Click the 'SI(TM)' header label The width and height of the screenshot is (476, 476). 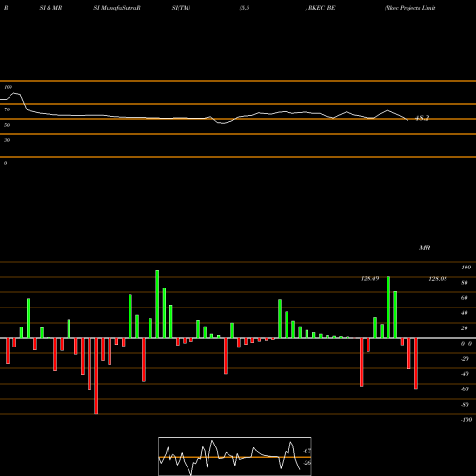click(181, 8)
